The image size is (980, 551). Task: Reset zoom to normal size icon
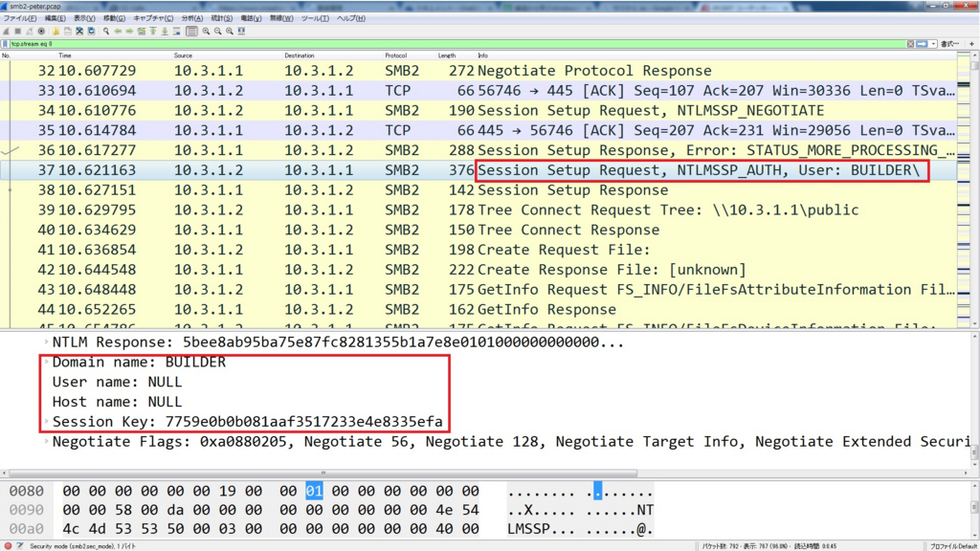pos(230,32)
